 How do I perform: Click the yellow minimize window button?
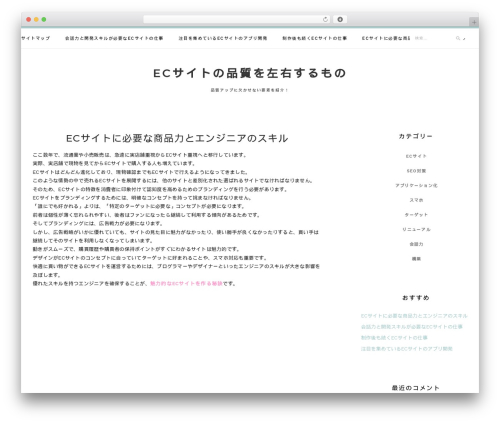coord(36,20)
